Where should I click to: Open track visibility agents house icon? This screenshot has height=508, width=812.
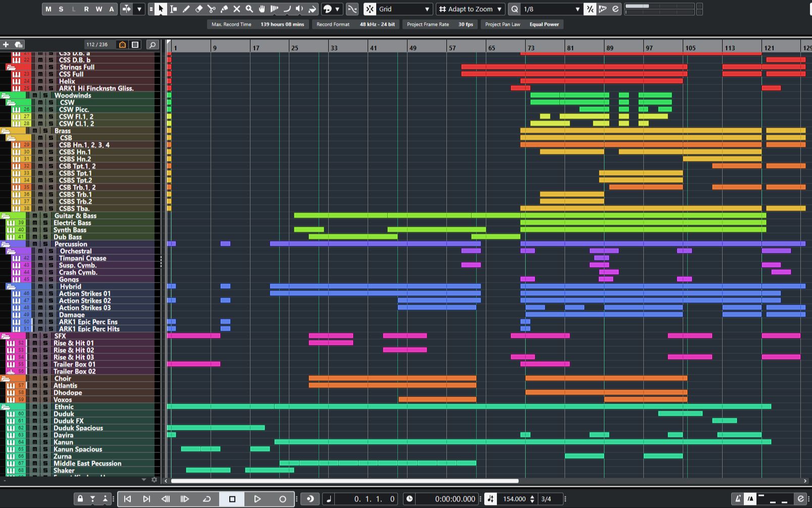coord(122,44)
